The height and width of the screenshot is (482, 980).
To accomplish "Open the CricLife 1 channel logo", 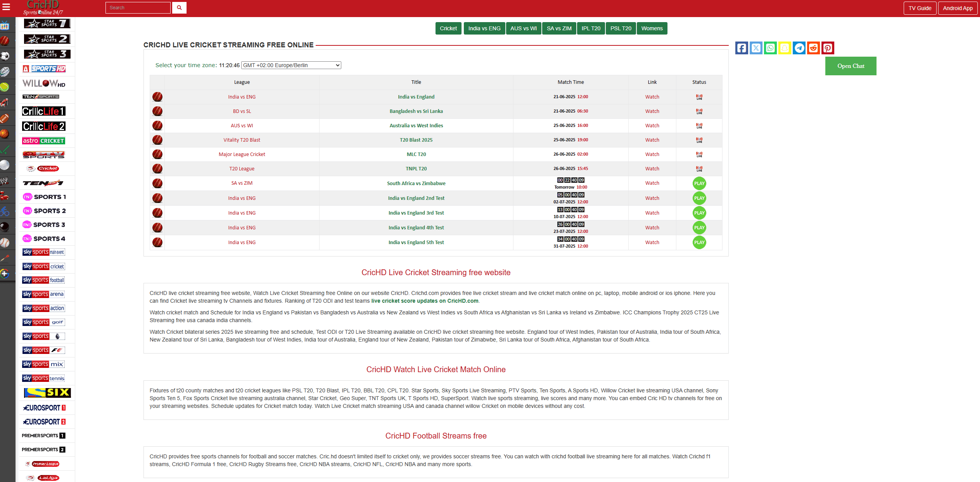I will [x=44, y=111].
